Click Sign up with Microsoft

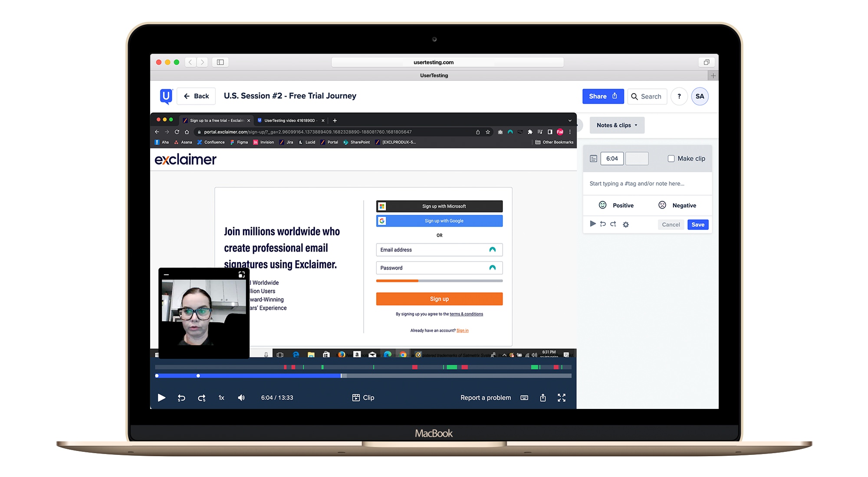(x=439, y=206)
